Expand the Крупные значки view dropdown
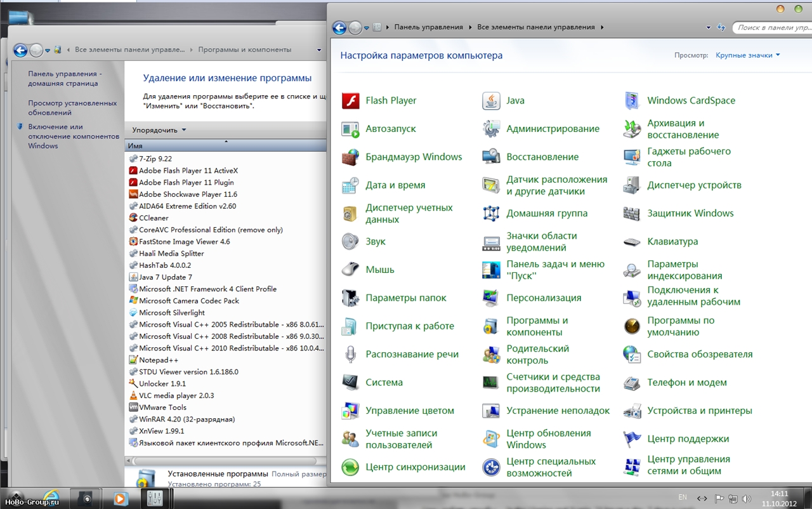 (748, 55)
